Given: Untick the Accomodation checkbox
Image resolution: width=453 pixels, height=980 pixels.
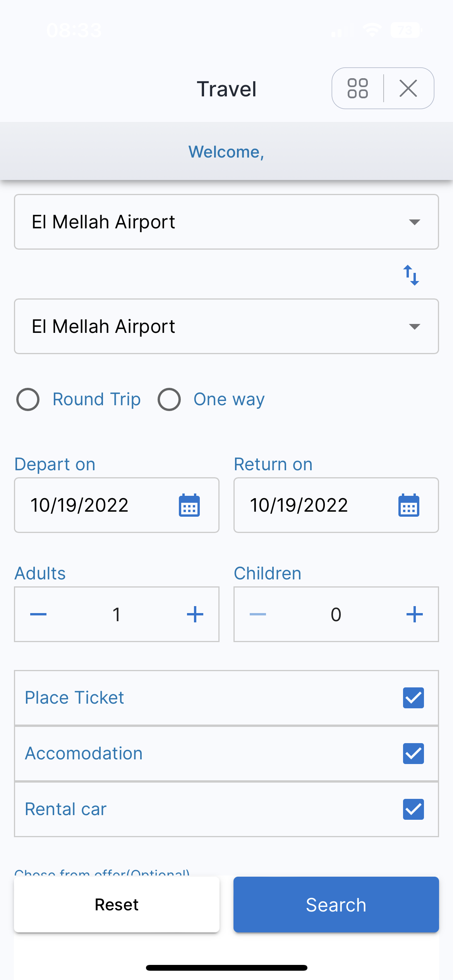Looking at the screenshot, I should point(413,754).
